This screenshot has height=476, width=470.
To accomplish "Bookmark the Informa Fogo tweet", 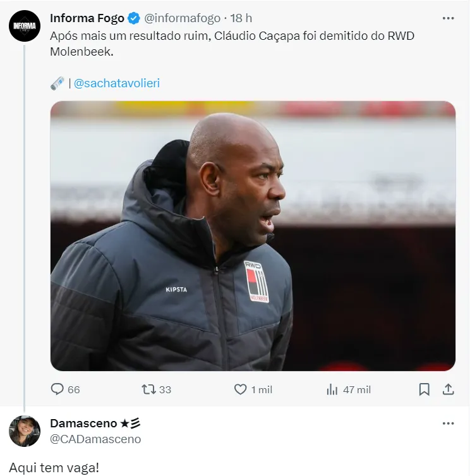I will click(424, 389).
